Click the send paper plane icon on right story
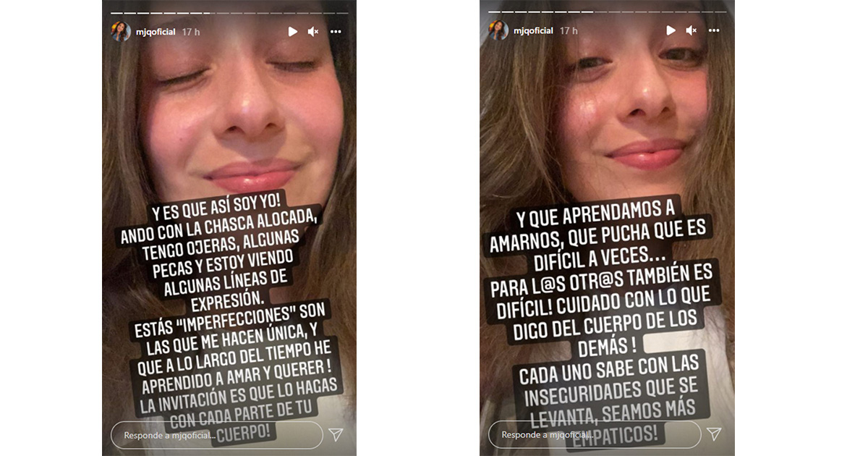This screenshot has height=456, width=868. point(714,434)
